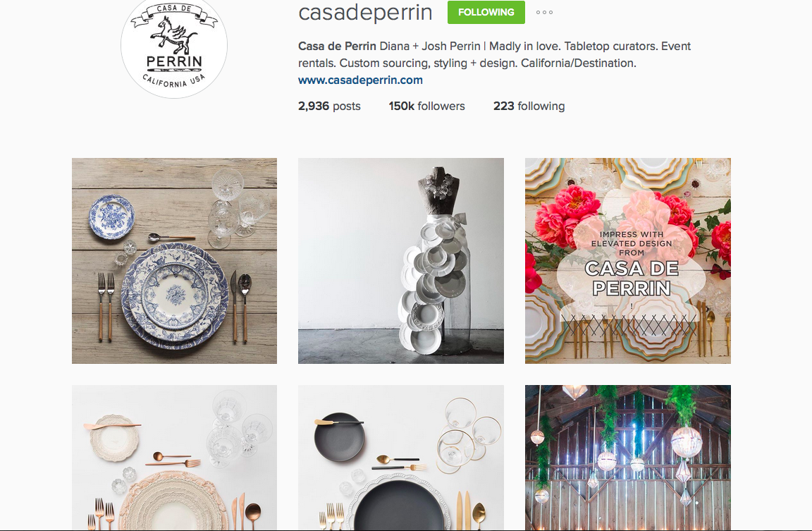The image size is (812, 531).
Task: Open the black plate setting photo
Action: pos(401,458)
